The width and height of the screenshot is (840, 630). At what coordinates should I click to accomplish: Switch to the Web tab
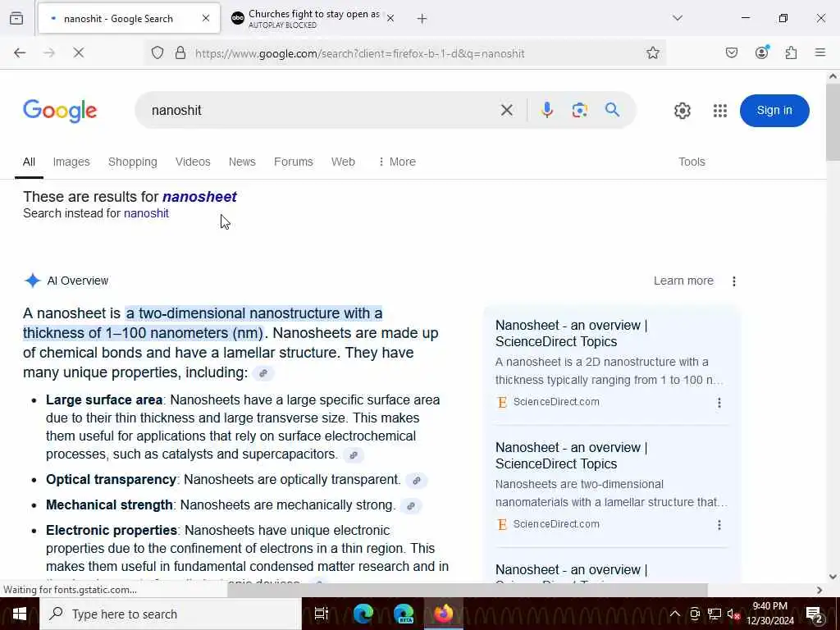pyautogui.click(x=343, y=162)
